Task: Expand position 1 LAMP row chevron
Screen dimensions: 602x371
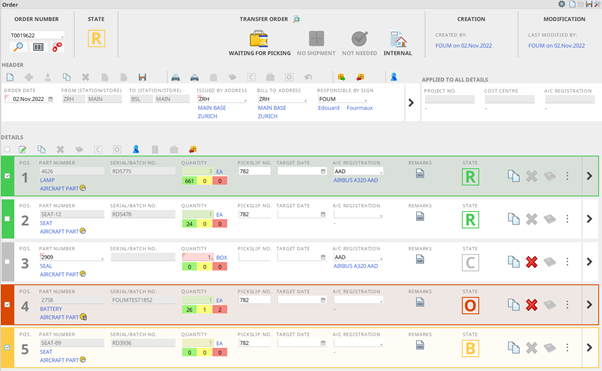Action: (x=589, y=176)
